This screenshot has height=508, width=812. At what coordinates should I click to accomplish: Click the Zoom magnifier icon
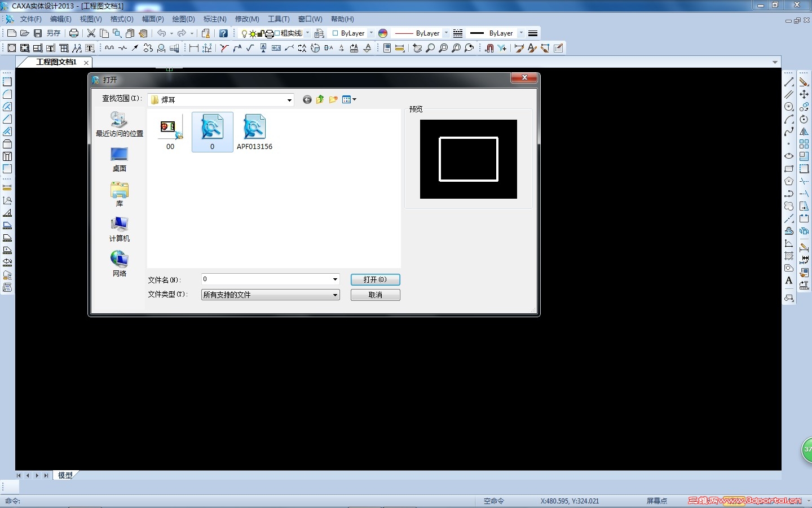click(x=430, y=48)
